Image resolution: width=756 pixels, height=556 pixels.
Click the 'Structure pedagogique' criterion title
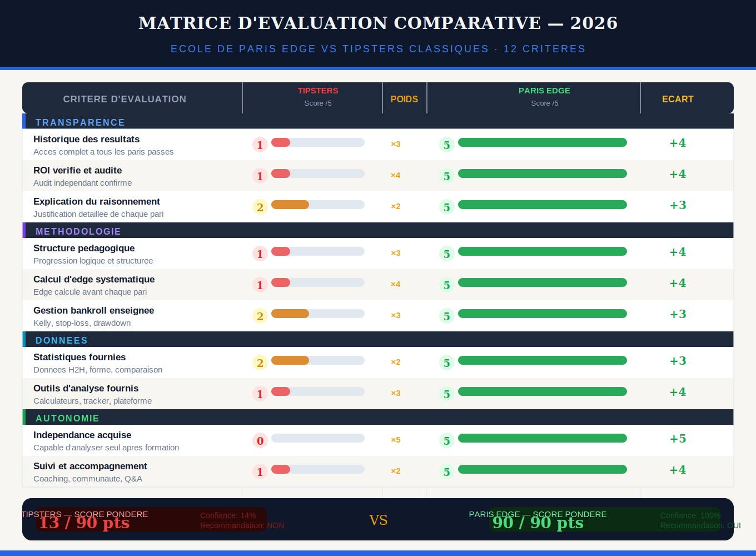click(x=84, y=248)
